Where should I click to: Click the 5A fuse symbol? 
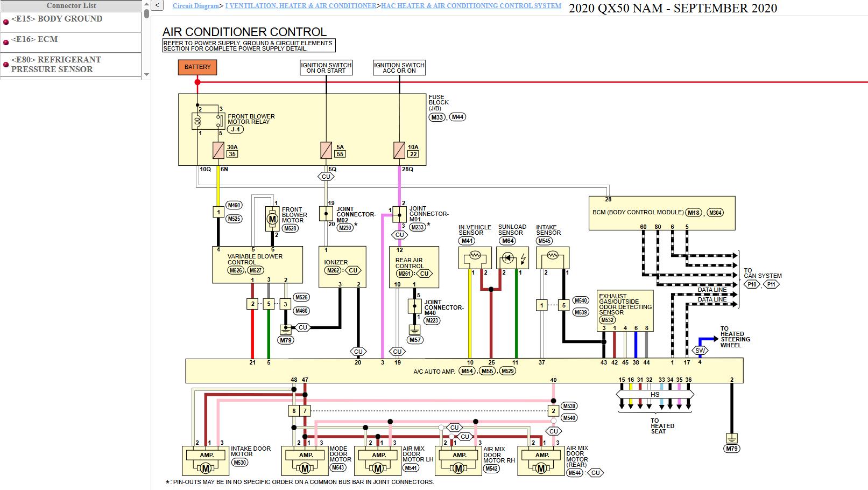[326, 150]
